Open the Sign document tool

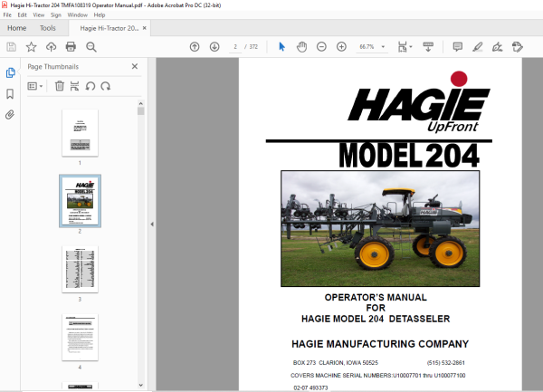pyautogui.click(x=497, y=47)
